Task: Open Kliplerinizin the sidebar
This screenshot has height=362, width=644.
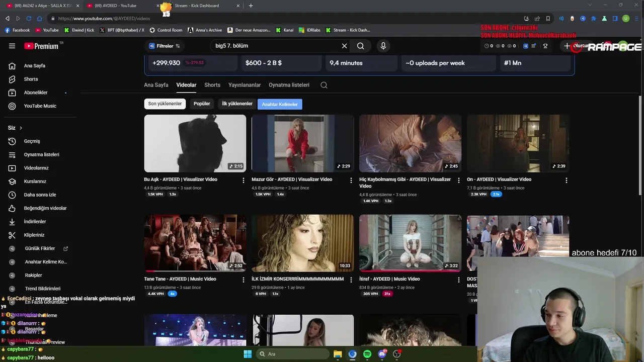Action: pos(34,235)
